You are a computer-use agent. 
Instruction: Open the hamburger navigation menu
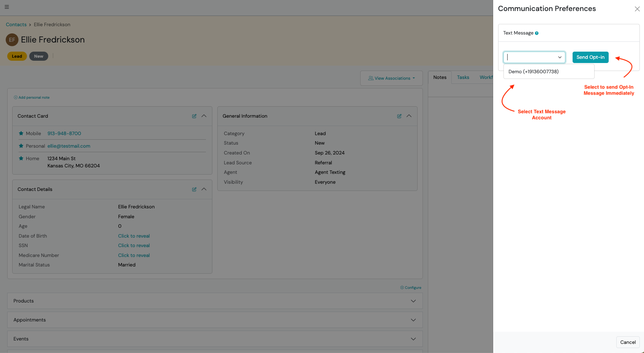(x=6, y=7)
